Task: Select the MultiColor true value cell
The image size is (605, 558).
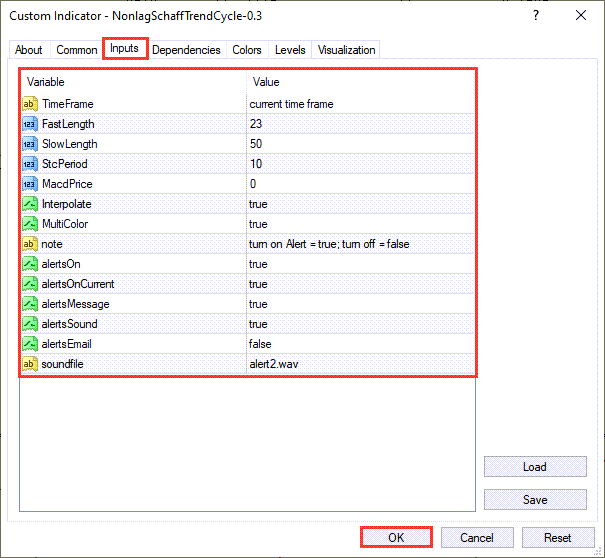Action: (360, 224)
